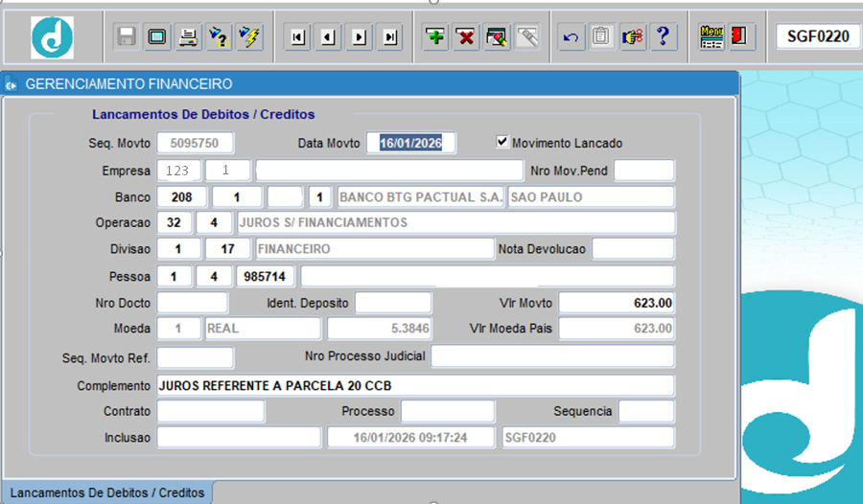Select the Lancamentos De Debitos / Creditos tab
Image resolution: width=863 pixels, height=504 pixels.
click(x=106, y=493)
